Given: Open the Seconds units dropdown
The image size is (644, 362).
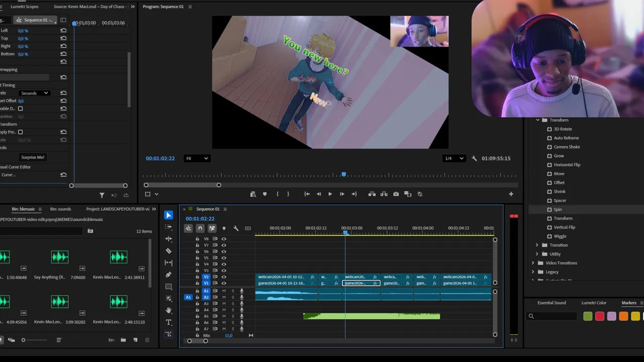Looking at the screenshot, I should point(34,93).
